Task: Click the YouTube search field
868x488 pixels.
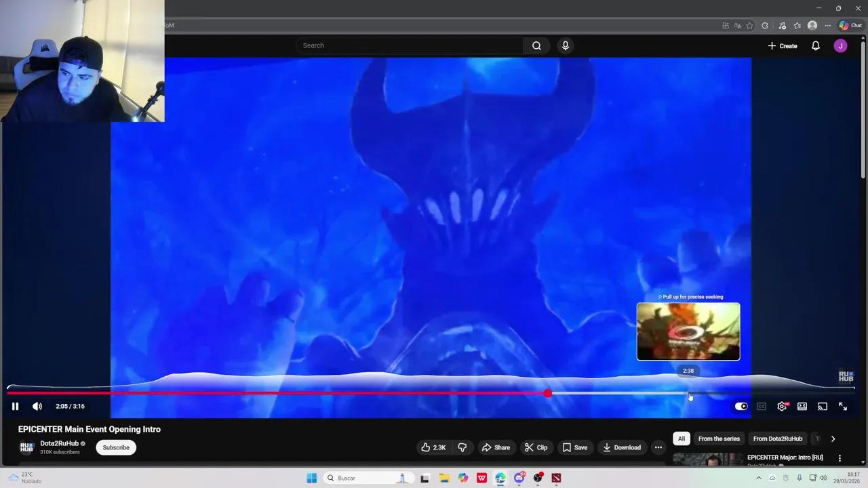Action: (x=409, y=45)
